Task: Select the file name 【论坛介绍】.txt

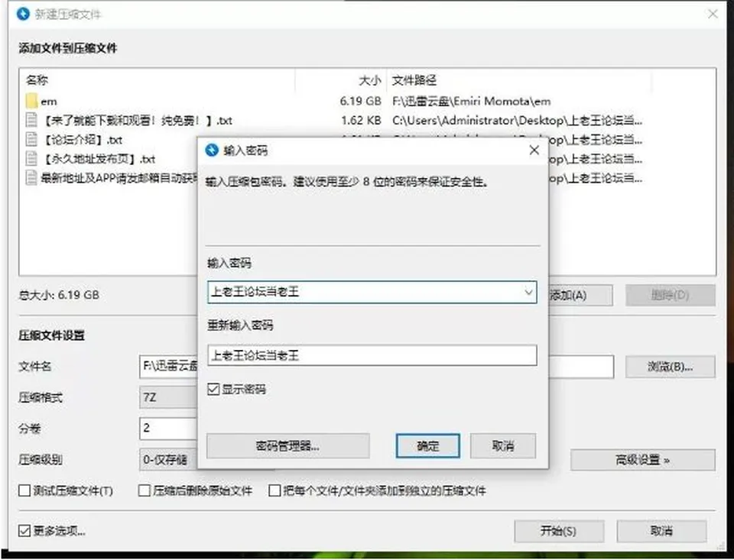Action: [x=82, y=139]
